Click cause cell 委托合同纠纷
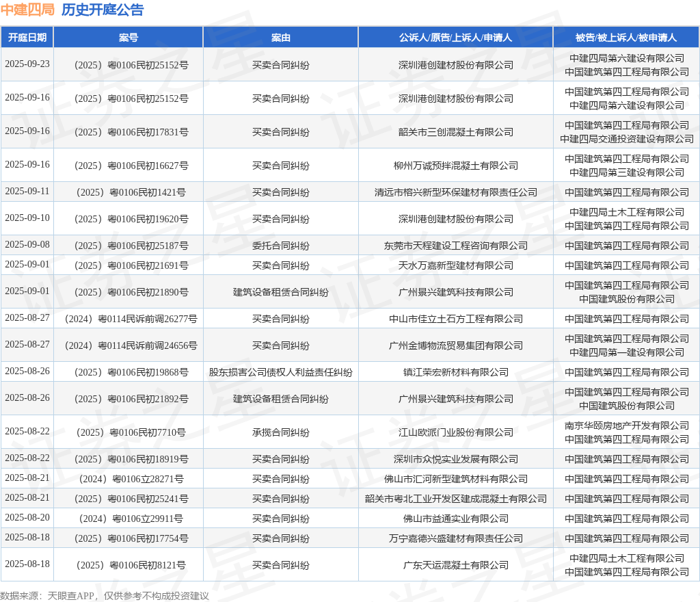Image resolution: width=700 pixels, height=602 pixels. click(281, 246)
